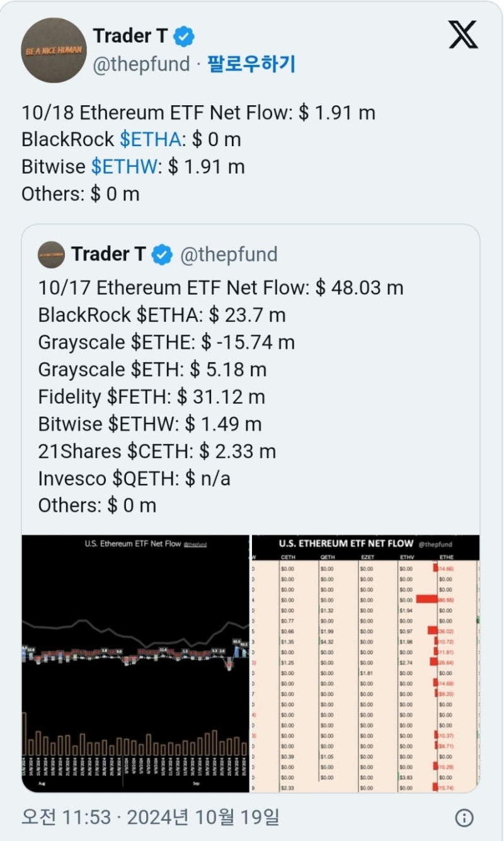Click the quoted tweet's verified badge
This screenshot has width=504, height=841.
[x=163, y=255]
